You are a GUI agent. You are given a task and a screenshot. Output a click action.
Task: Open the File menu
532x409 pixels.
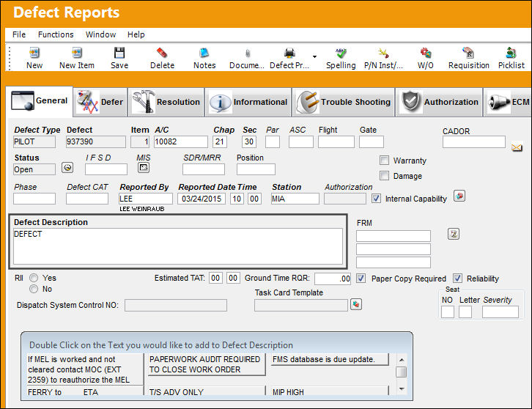pyautogui.click(x=19, y=34)
